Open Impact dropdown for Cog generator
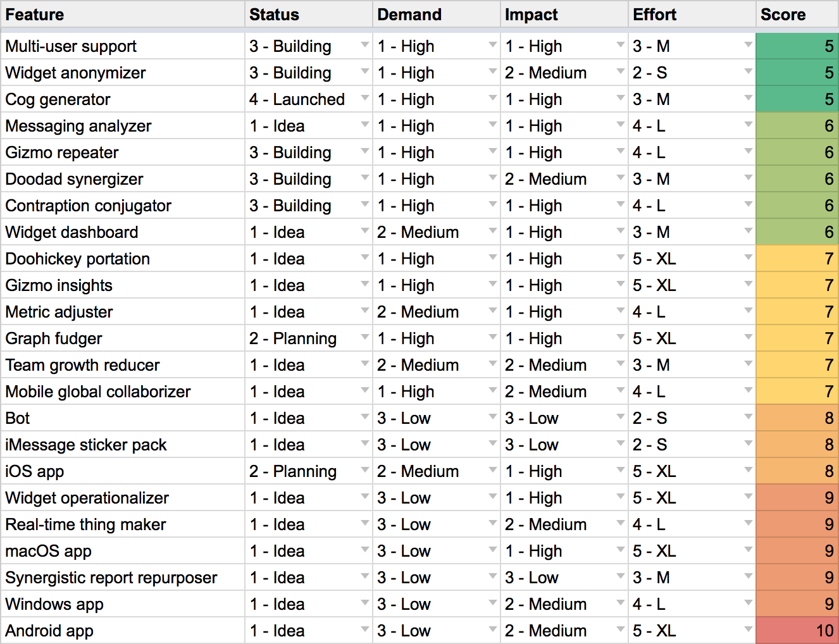Screen dimensions: 839x644 coord(620,99)
